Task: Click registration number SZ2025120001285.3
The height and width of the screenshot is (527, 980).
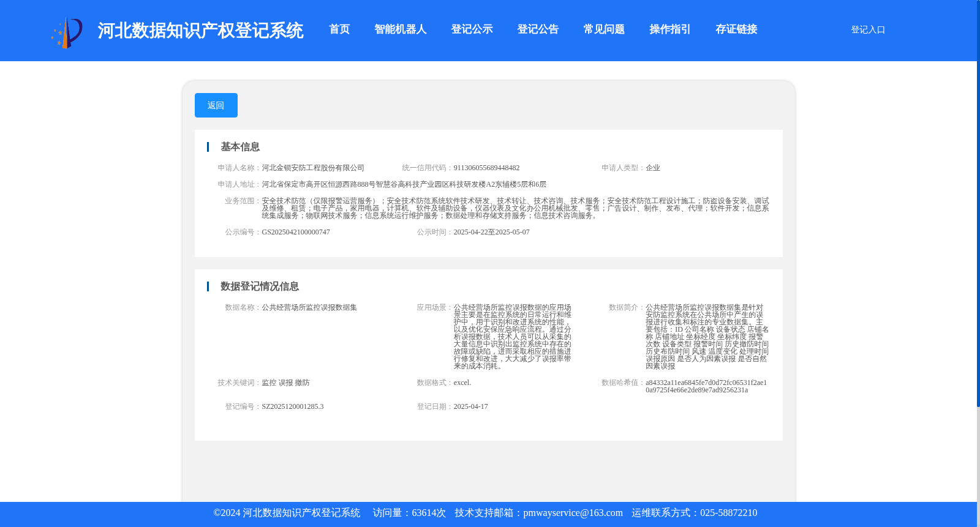Action: click(x=293, y=406)
